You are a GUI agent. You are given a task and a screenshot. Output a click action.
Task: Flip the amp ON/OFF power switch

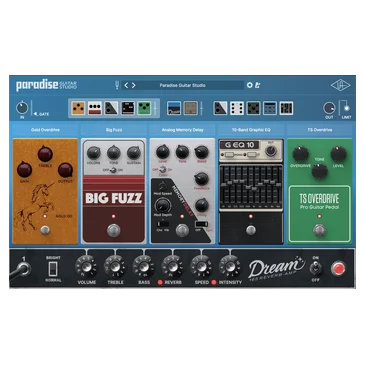(x=315, y=268)
